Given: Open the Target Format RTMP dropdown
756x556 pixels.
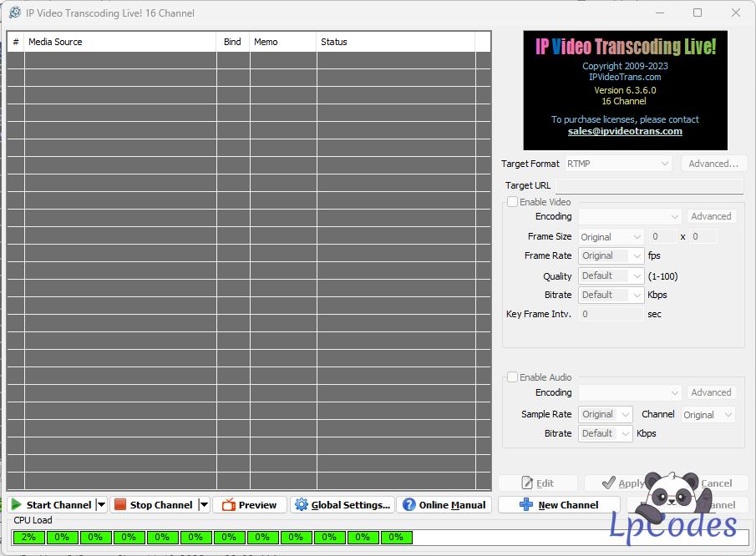Looking at the screenshot, I should click(x=618, y=164).
